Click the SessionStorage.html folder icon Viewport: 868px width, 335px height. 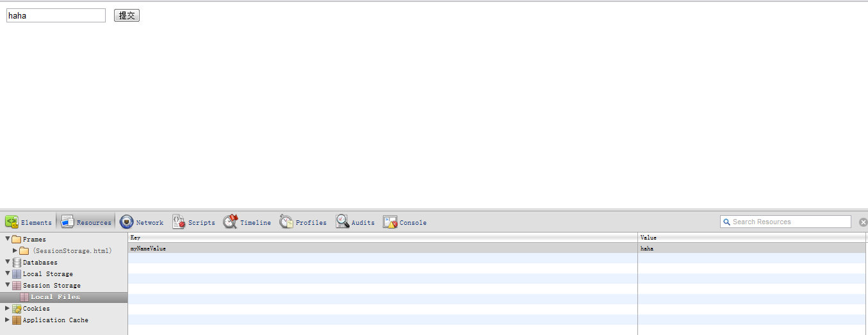[24, 251]
